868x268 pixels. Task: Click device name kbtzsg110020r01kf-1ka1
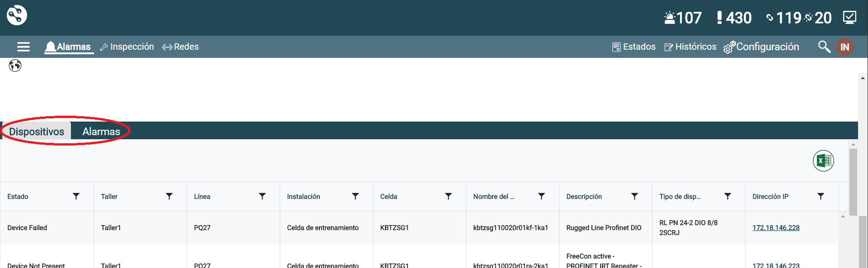pos(511,228)
